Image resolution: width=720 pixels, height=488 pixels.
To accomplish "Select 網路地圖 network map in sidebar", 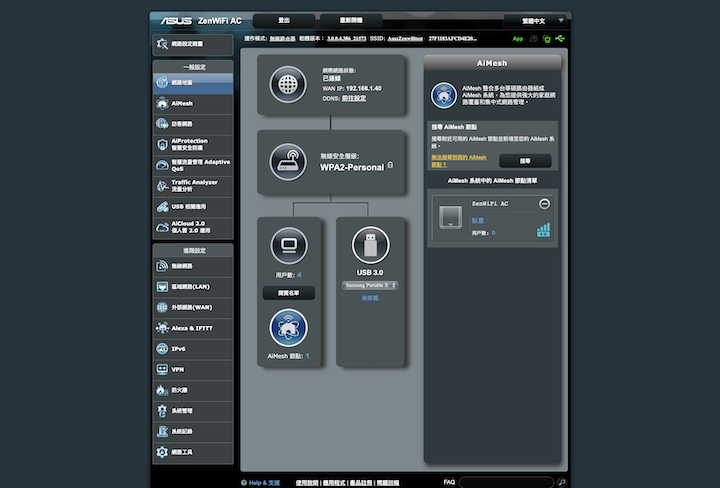I will 193,83.
